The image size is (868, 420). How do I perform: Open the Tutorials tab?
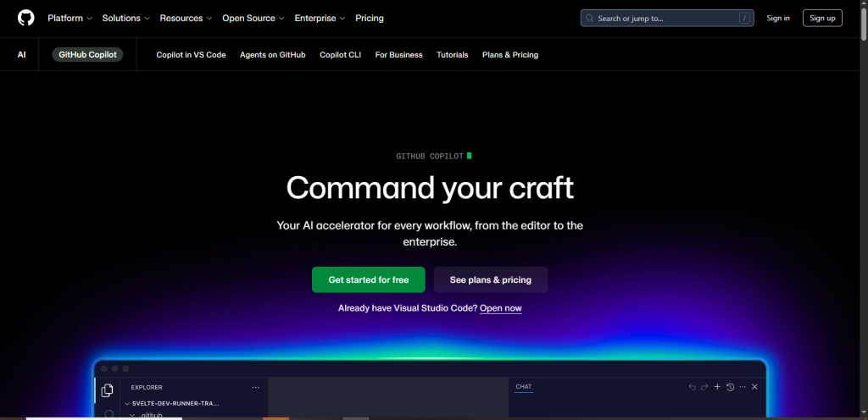click(453, 55)
